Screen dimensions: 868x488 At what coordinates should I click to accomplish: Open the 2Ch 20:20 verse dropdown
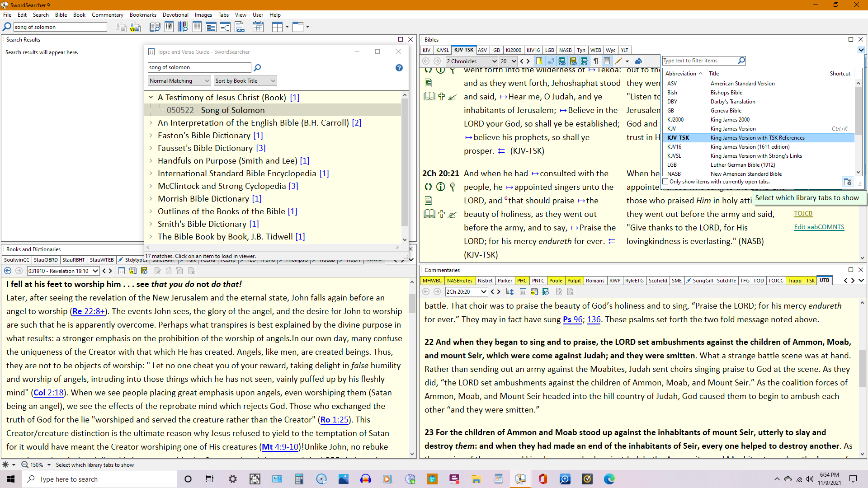pos(466,291)
